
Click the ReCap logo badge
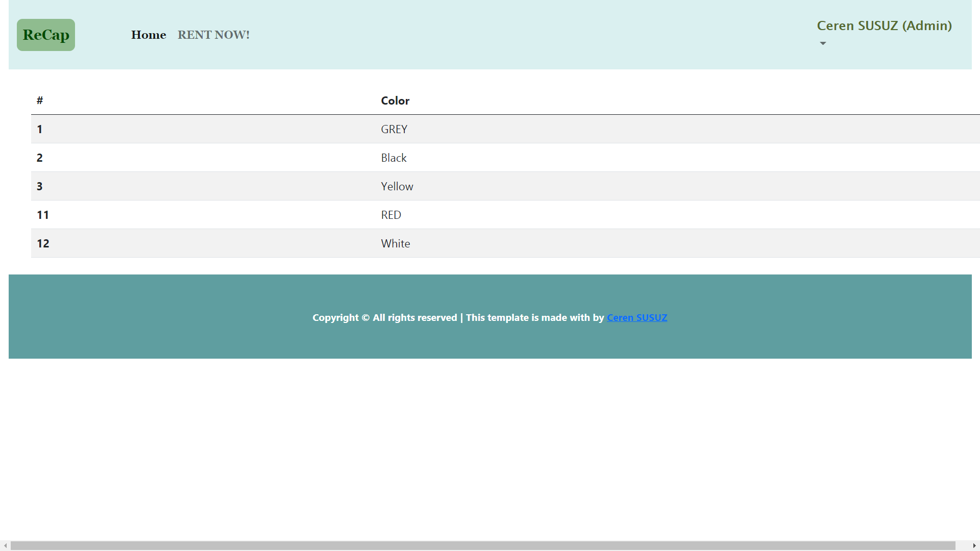coord(46,35)
